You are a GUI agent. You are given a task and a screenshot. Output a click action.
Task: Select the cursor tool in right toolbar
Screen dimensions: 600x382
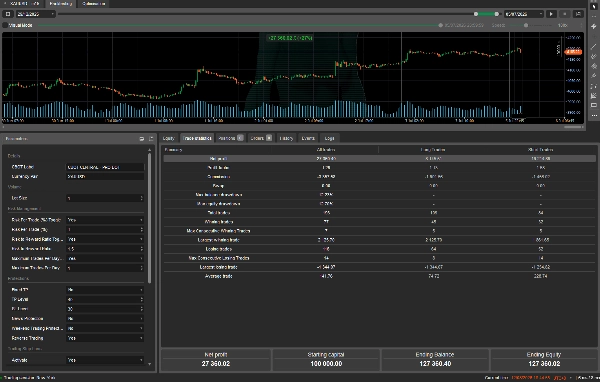594,7
